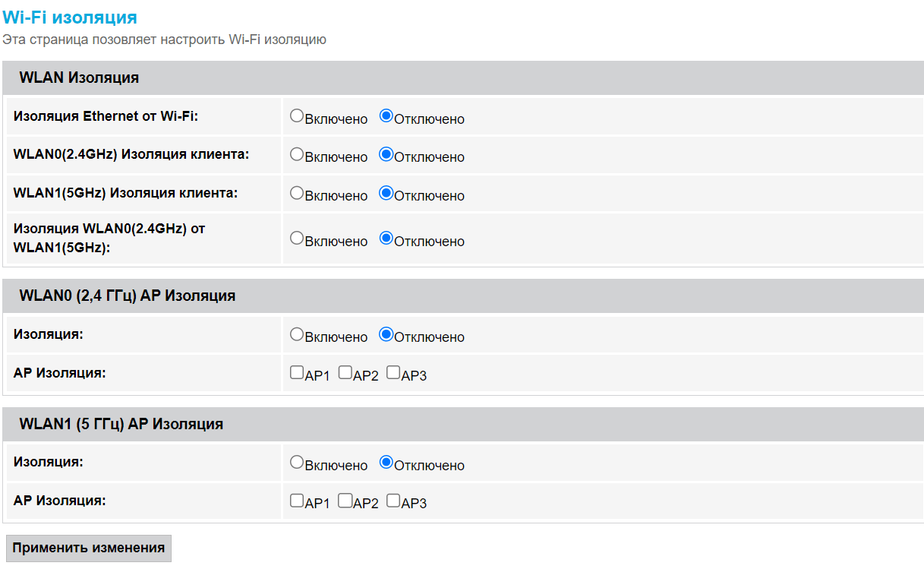Click the Wi-Fi изоляция page heading

70,17
